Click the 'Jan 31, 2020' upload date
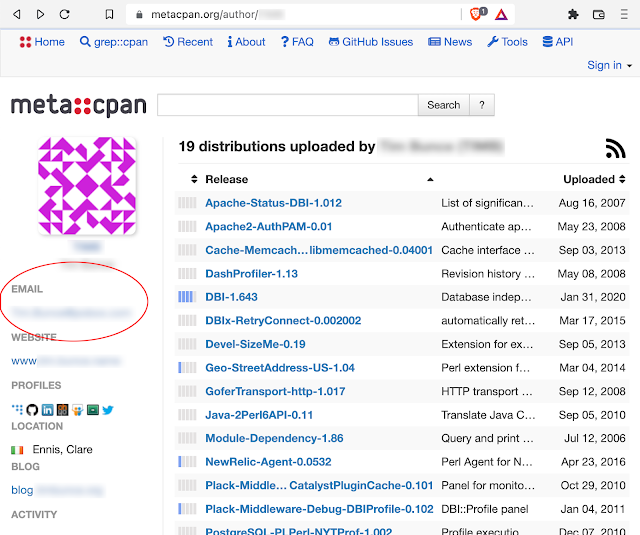Screen dimensions: 640x535 point(593,297)
